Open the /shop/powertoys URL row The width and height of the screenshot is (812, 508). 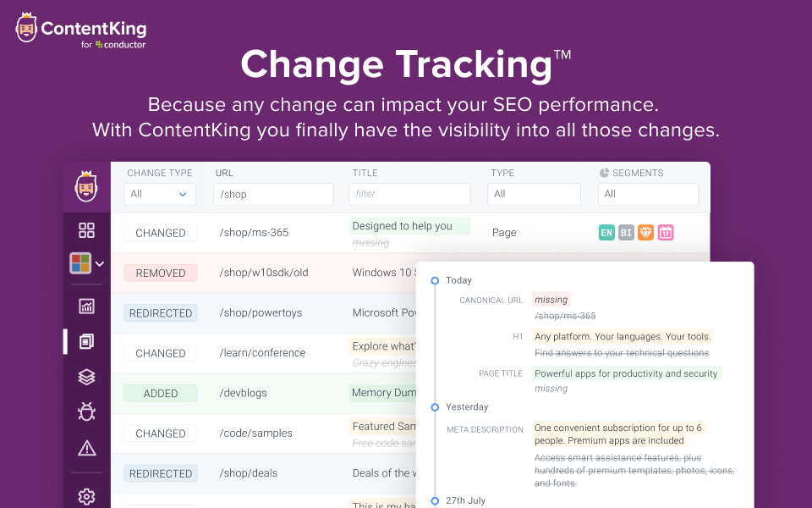261,312
